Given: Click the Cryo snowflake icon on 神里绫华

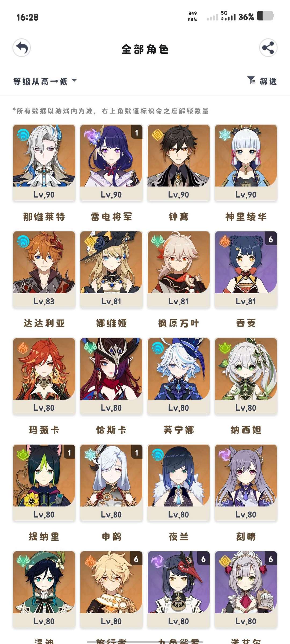Looking at the screenshot, I should (x=224, y=134).
